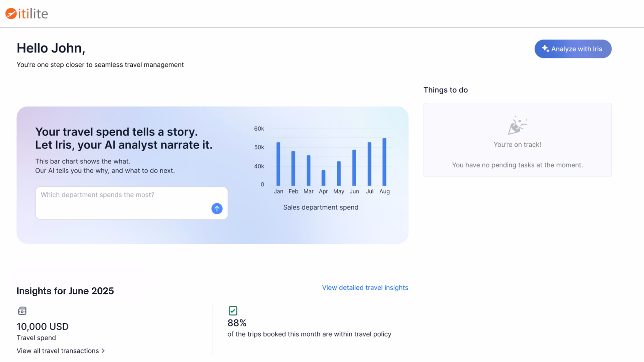Open View all travel transactions link

[58, 351]
